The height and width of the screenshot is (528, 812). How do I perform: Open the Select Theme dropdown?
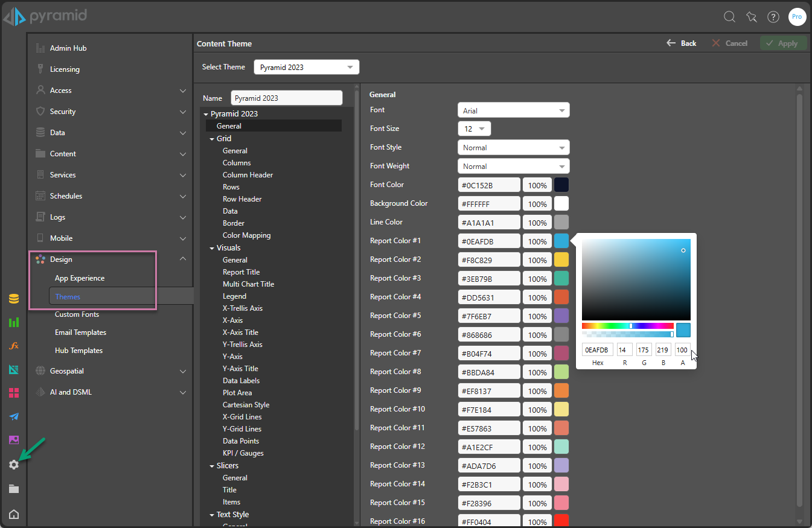[x=306, y=67]
